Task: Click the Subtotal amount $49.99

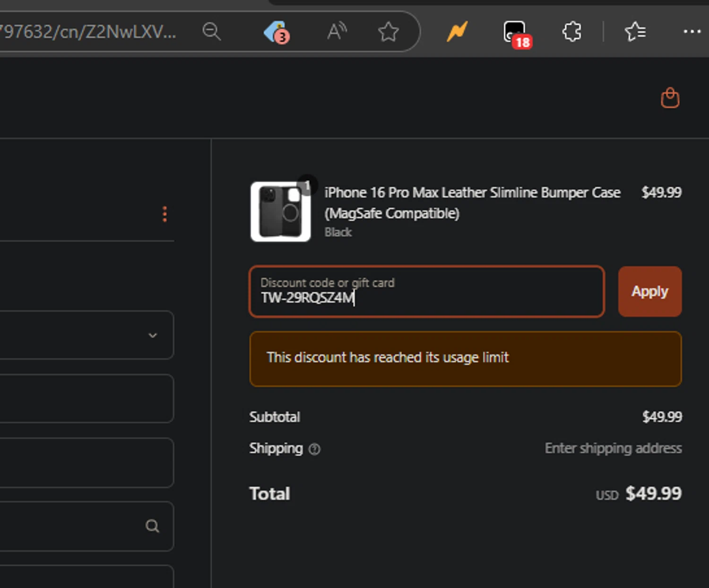Action: click(662, 417)
